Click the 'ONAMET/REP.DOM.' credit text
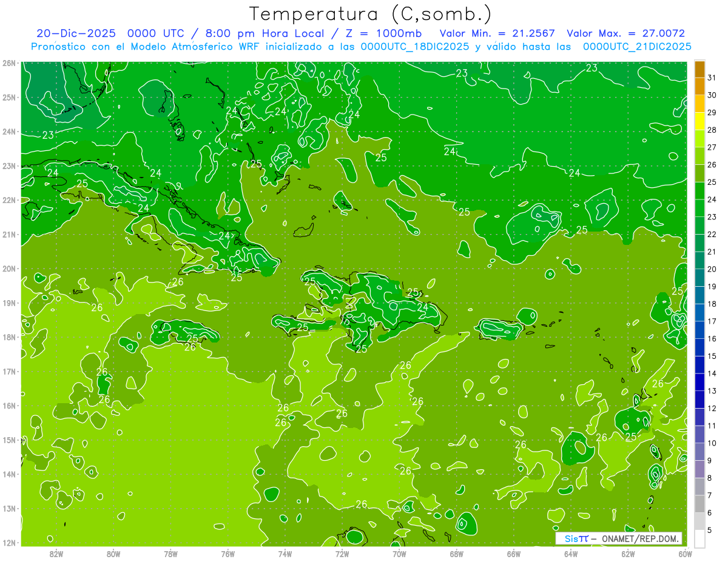Screen dimensions: 728x562 (639, 538)
